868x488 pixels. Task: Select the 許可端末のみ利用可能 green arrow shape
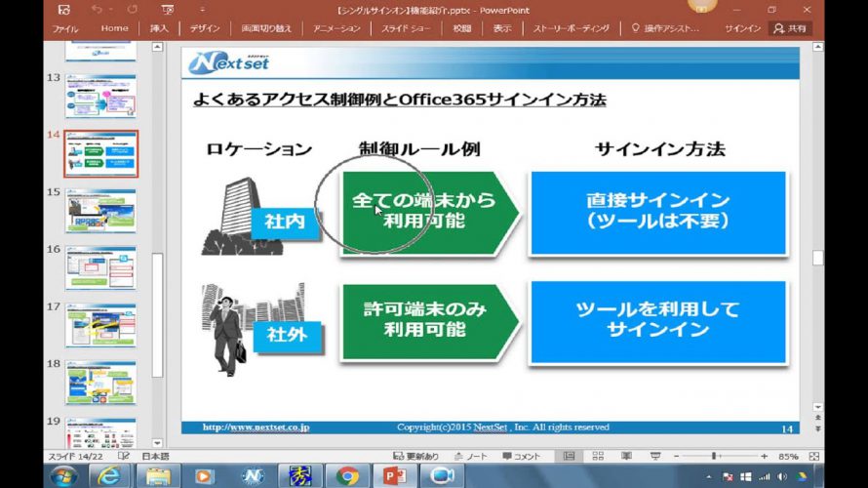coord(430,321)
